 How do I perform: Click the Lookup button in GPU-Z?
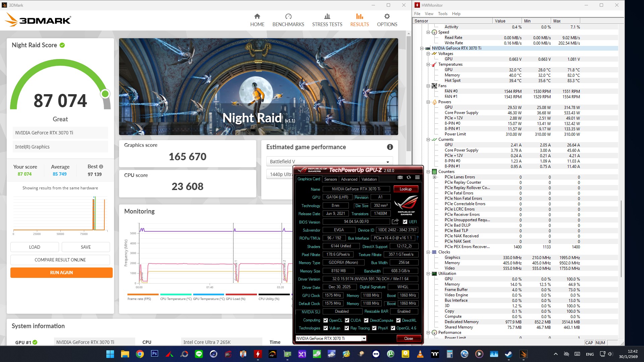[405, 189]
